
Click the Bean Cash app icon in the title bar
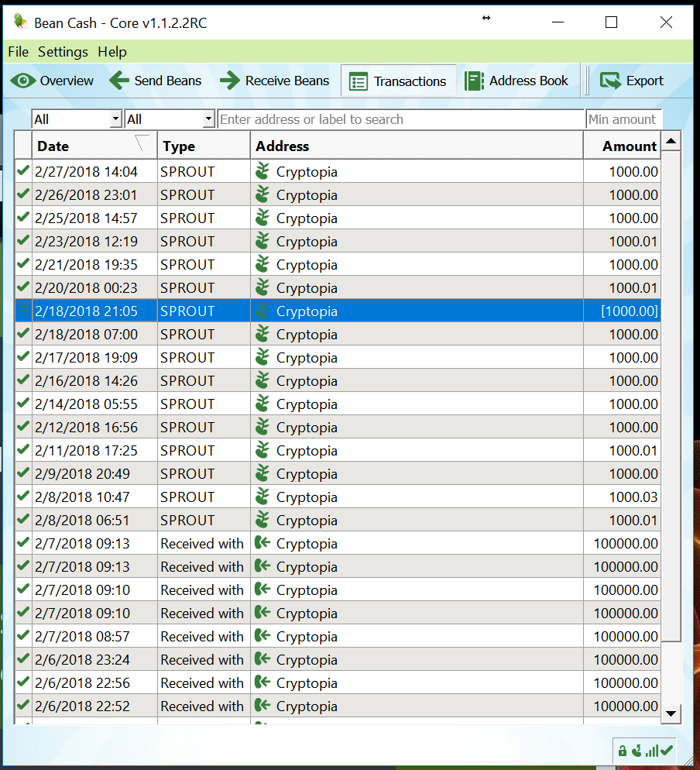pos(20,22)
